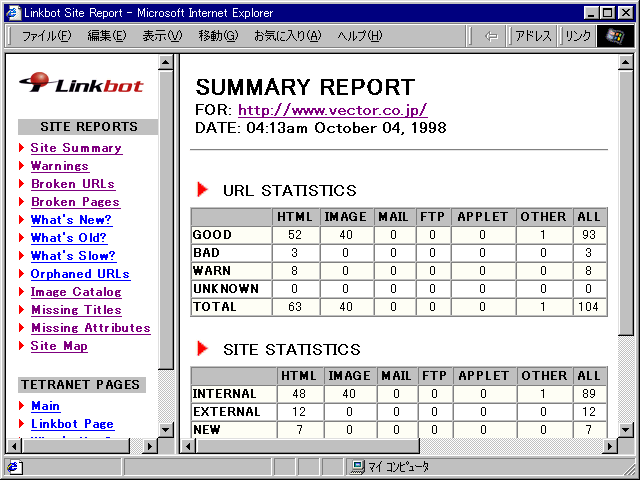Expand the アドレス address bar band
640x480 pixels.
tap(533, 36)
